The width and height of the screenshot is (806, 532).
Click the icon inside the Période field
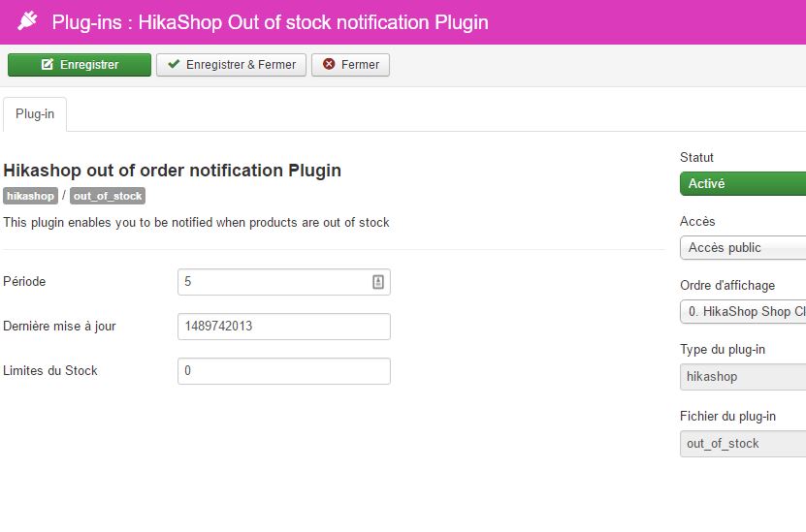[378, 282]
